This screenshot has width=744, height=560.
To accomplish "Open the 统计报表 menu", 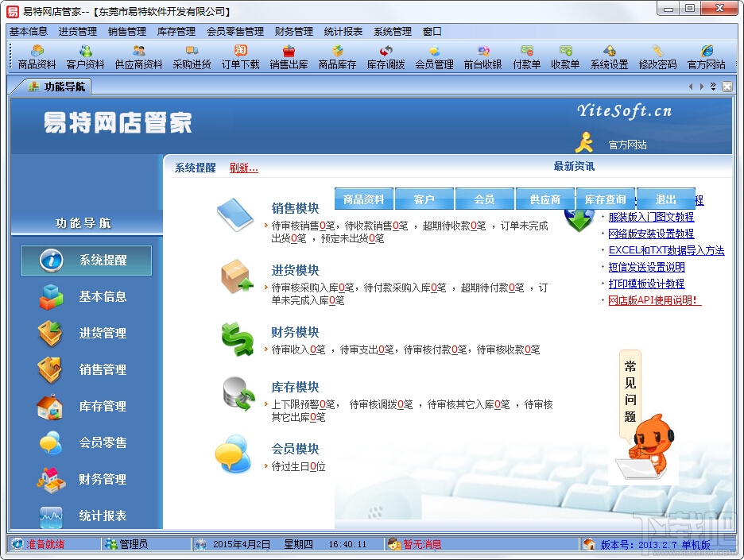I will [343, 31].
